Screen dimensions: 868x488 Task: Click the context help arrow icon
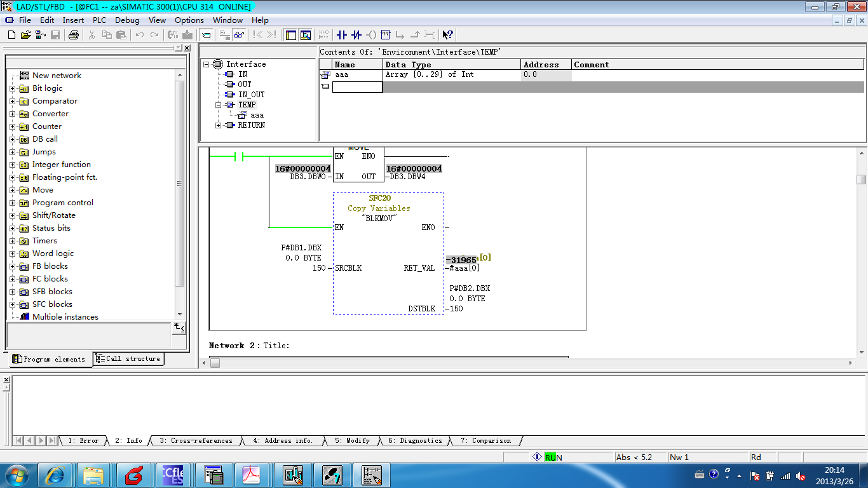(x=447, y=35)
